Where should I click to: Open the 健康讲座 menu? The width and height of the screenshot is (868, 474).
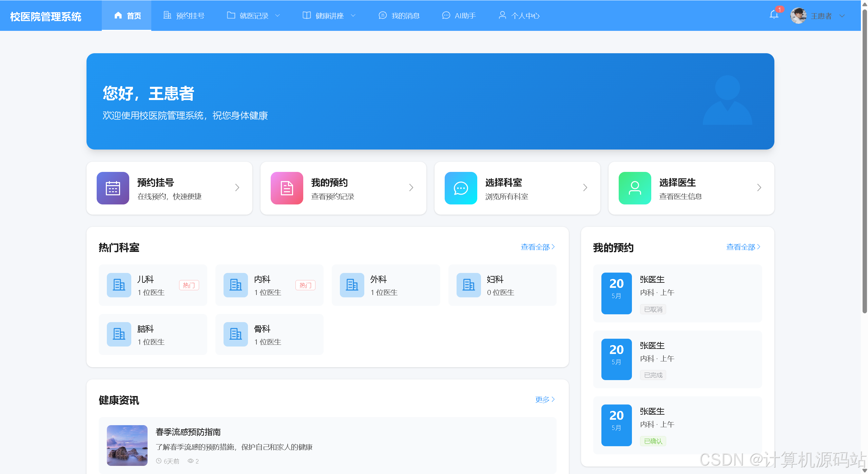pyautogui.click(x=329, y=16)
